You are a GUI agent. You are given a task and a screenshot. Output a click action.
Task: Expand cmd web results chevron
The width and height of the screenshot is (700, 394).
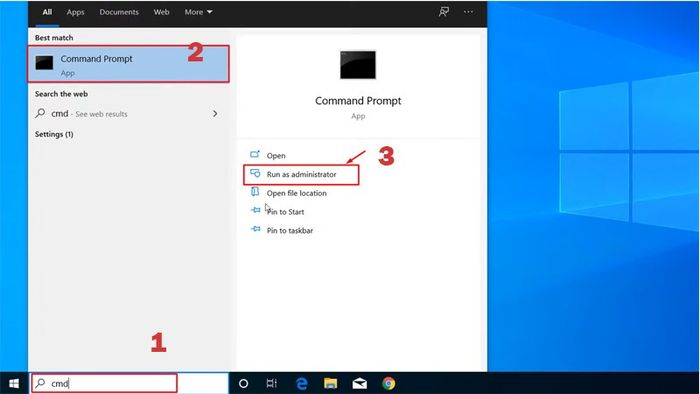pyautogui.click(x=215, y=114)
